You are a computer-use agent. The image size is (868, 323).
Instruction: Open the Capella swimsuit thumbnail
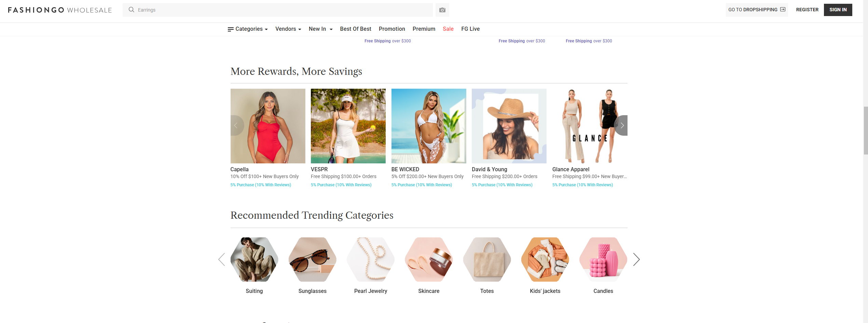[x=268, y=126]
